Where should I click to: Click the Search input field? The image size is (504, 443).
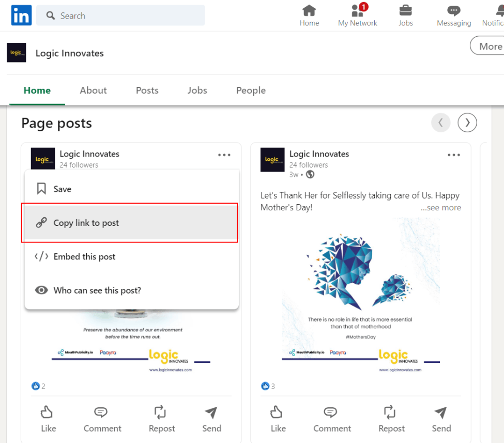(x=120, y=15)
